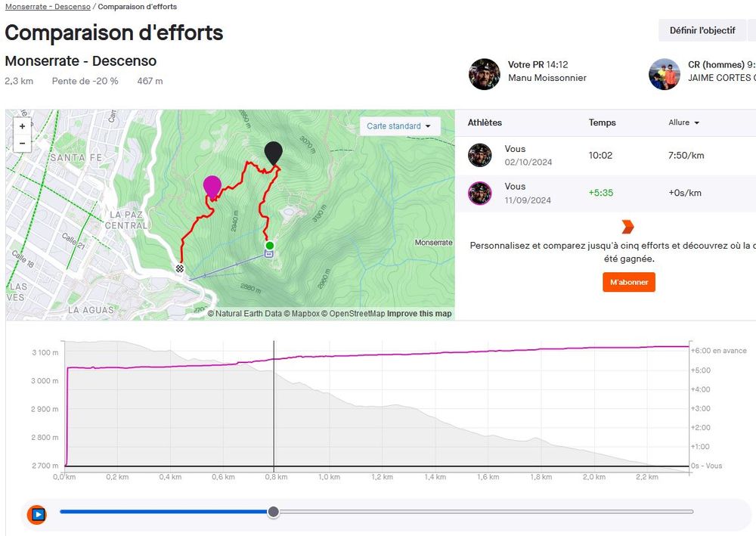Open the Carte standard map style dropdown
Viewport: 756px width, 536px height.
[398, 126]
